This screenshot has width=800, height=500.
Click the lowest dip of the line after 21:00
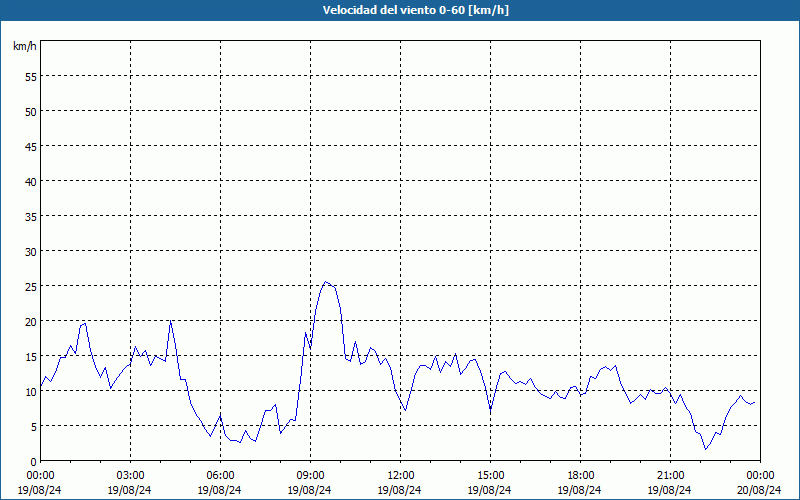pyautogui.click(x=706, y=449)
